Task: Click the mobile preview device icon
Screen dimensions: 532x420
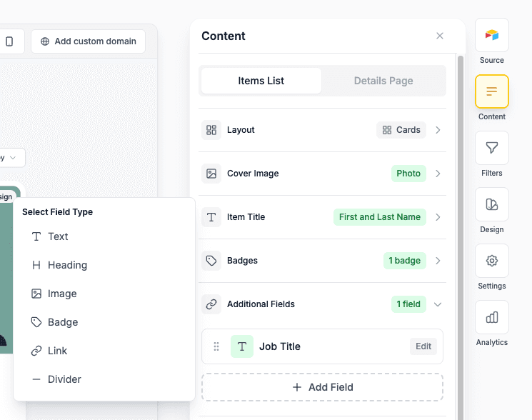Action: pos(9,41)
